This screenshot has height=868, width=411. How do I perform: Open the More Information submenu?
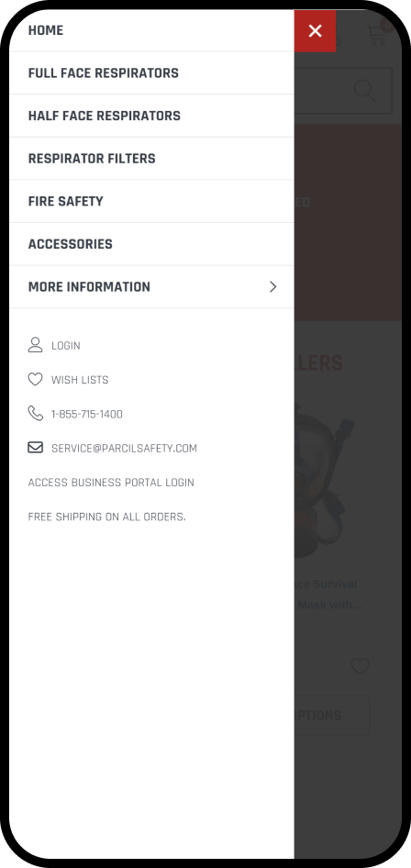151,287
